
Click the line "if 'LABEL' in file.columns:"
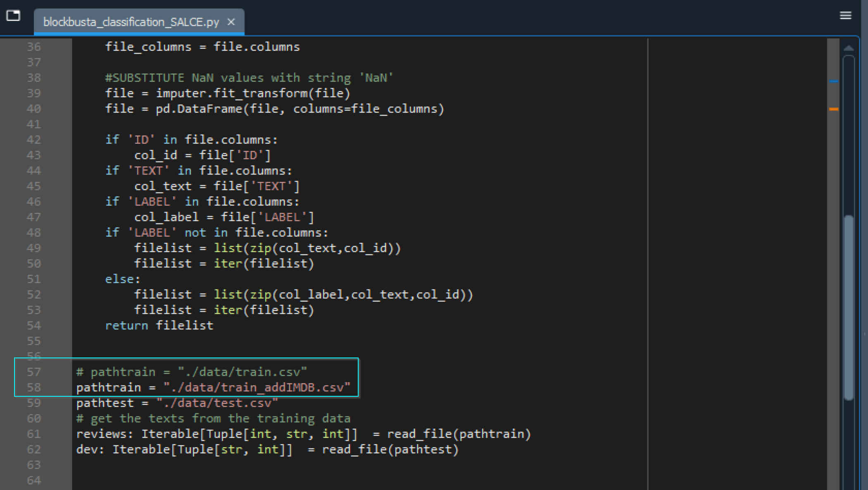pyautogui.click(x=202, y=201)
